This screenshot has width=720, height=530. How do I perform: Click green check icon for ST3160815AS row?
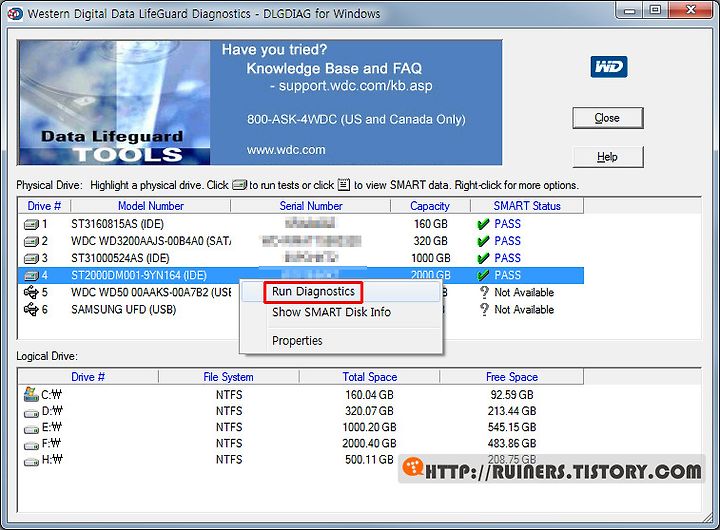click(x=483, y=224)
